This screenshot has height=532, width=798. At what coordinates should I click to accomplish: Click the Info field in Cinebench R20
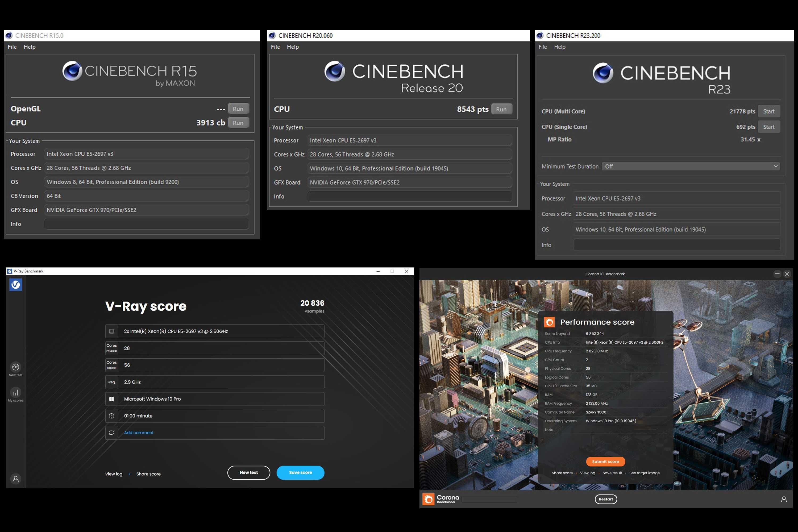click(x=410, y=197)
